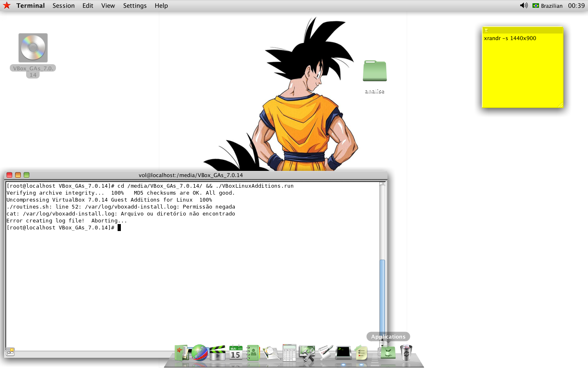Viewport: 588px width, 368px height.
Task: Click the "Uncompressing VirtualBox 7.0.14" terminal line
Action: (109, 200)
